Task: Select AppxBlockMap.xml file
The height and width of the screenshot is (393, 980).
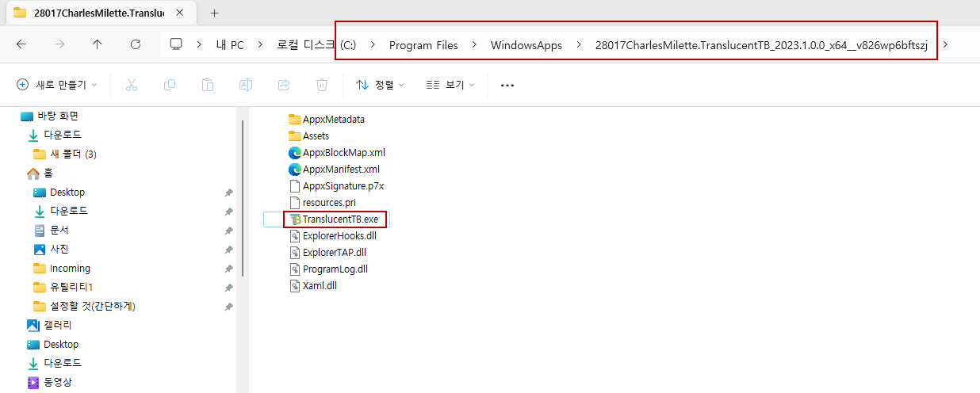Action: coord(337,152)
